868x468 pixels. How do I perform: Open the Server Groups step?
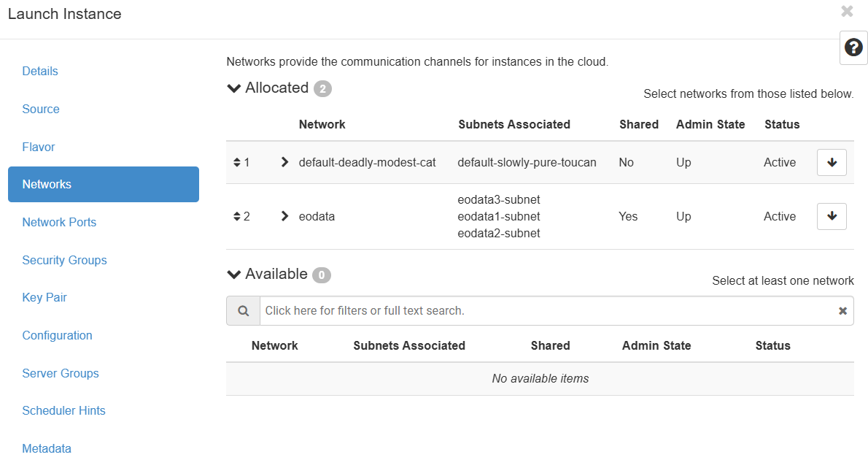pyautogui.click(x=61, y=373)
